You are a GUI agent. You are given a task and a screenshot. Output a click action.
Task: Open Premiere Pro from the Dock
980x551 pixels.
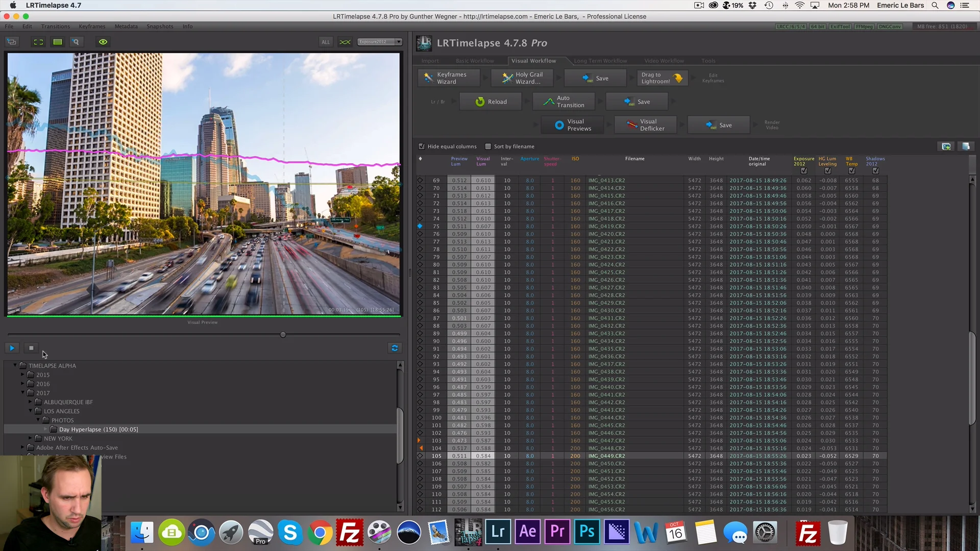pos(557,533)
